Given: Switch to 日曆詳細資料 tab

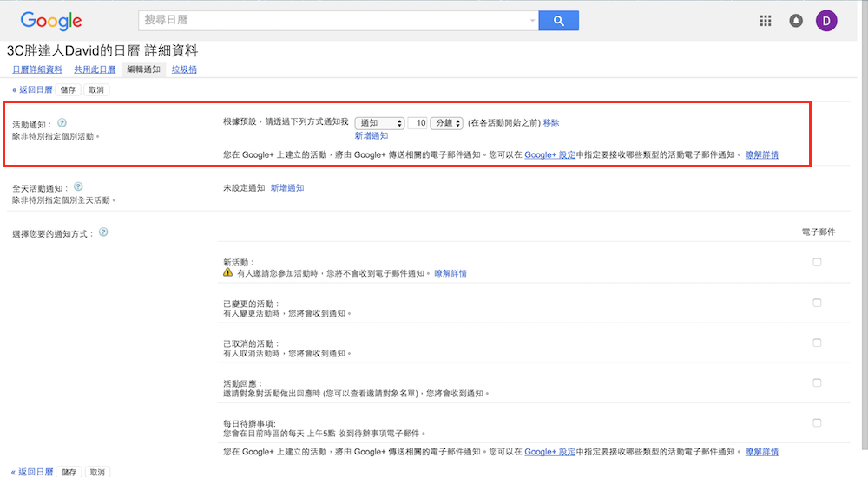Looking at the screenshot, I should click(x=36, y=69).
